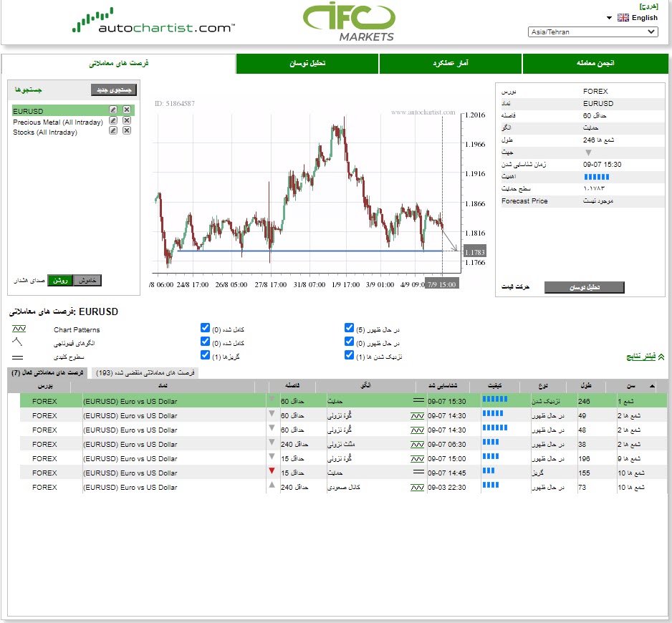The image size is (672, 623).
Task: Open the trading opportunities tab
Action: 119,64
